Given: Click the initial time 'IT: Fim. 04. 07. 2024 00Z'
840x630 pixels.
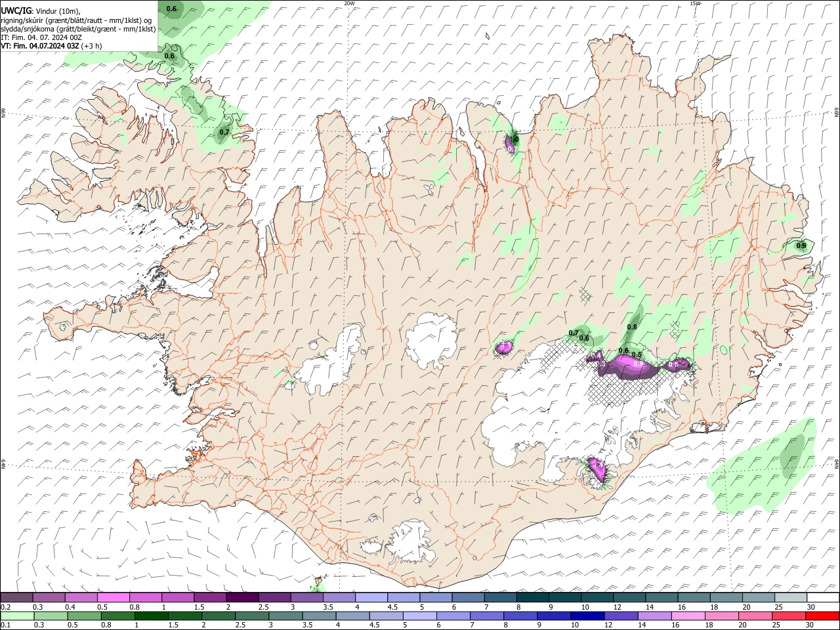Looking at the screenshot, I should pyautogui.click(x=41, y=37).
